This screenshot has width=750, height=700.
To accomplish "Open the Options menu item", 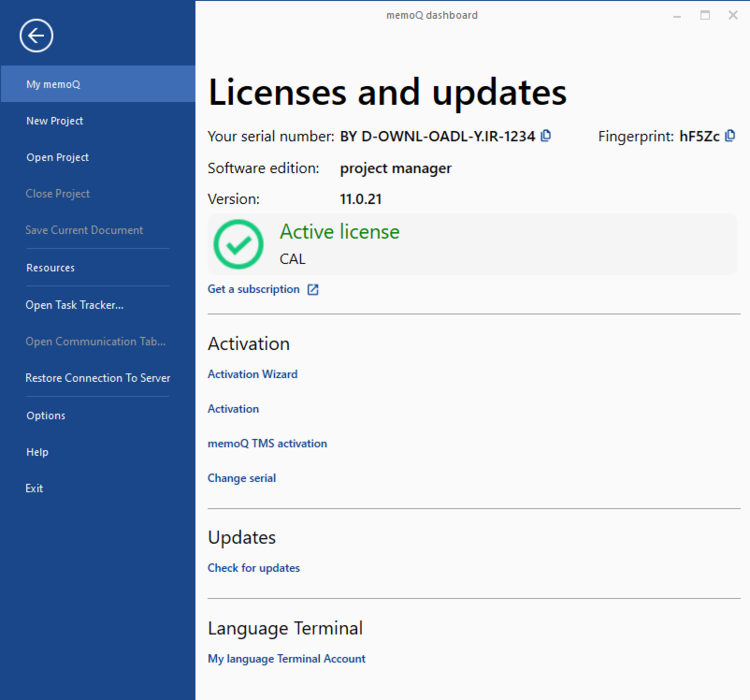I will (x=46, y=416).
